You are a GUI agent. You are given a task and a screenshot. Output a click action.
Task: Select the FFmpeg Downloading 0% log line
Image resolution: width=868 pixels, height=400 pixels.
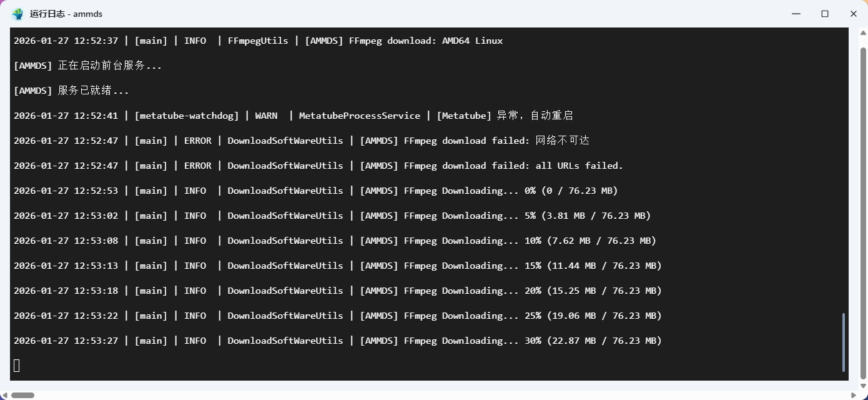point(315,190)
